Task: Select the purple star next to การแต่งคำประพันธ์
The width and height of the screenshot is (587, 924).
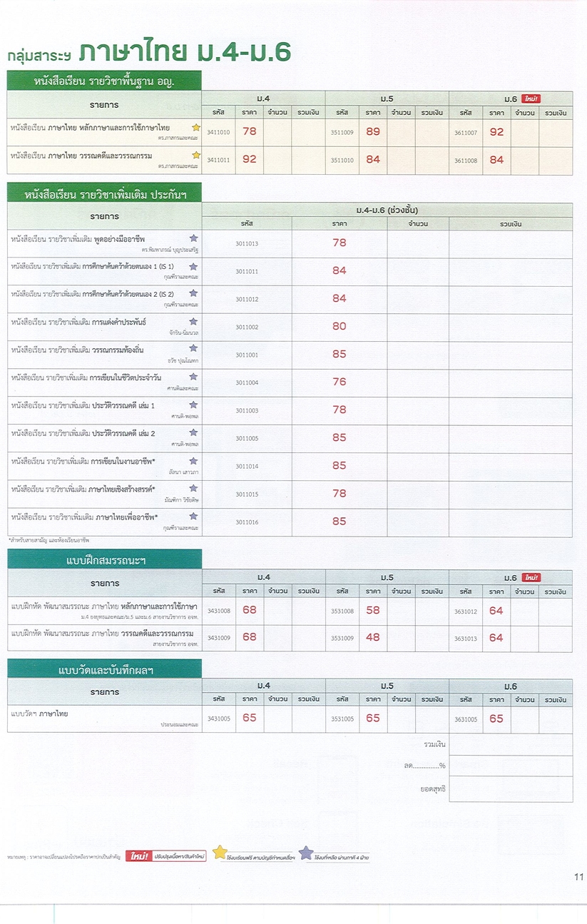Action: click(x=193, y=322)
